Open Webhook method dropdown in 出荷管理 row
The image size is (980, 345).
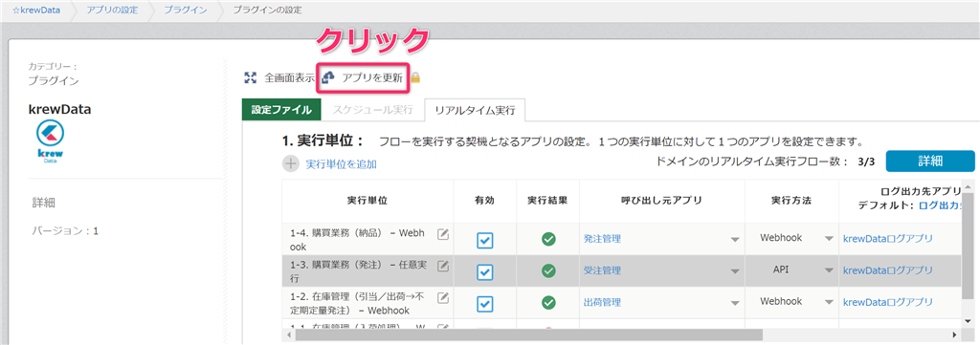click(x=829, y=303)
